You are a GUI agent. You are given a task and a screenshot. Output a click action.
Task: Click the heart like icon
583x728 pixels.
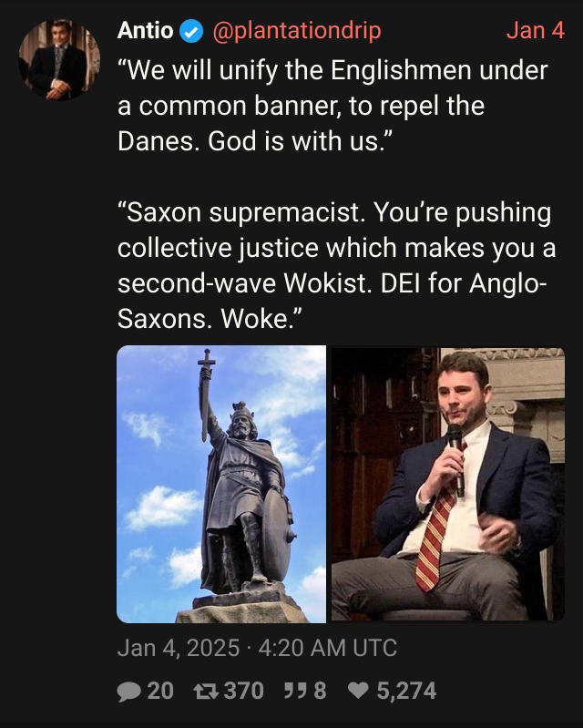click(358, 691)
